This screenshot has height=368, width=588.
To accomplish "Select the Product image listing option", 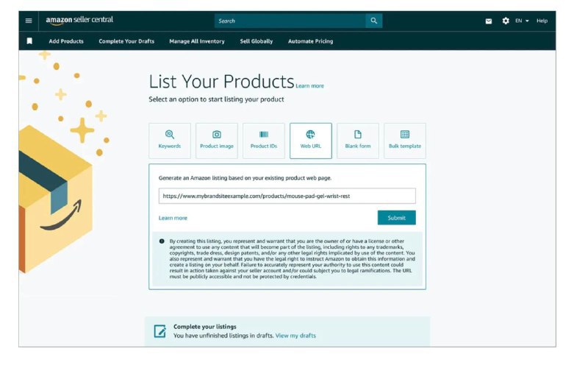I will (x=217, y=141).
